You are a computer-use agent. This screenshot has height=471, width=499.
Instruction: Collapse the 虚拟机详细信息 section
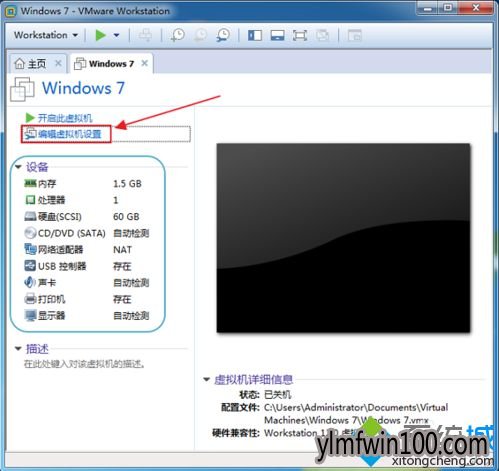point(206,379)
